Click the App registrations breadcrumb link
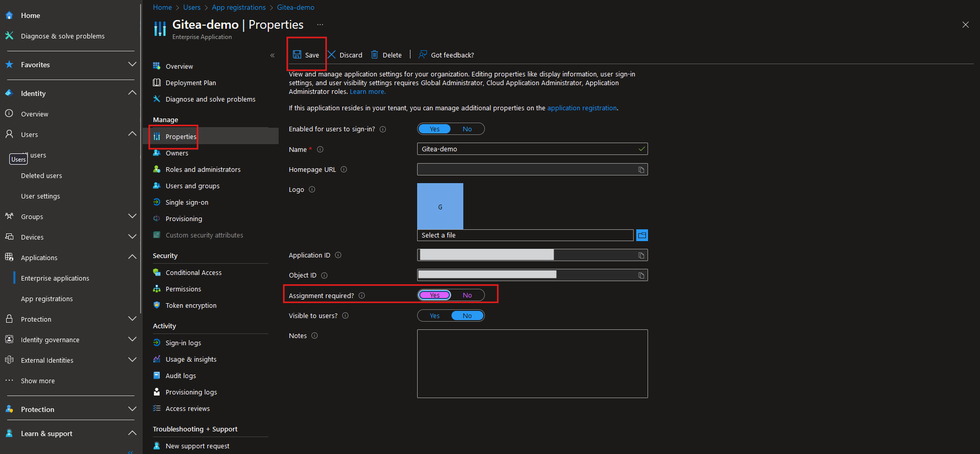The width and height of the screenshot is (980, 454). click(239, 7)
